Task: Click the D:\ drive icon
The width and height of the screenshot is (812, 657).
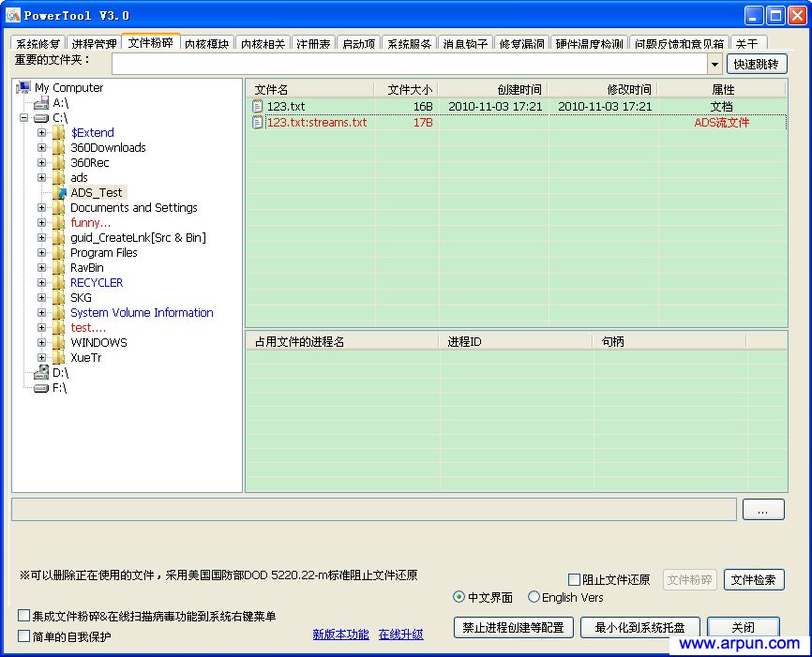Action: (x=41, y=372)
